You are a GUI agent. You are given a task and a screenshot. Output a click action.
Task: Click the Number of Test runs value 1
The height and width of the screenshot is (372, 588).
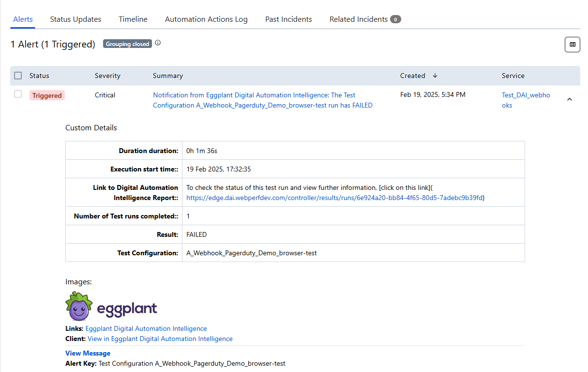pyautogui.click(x=188, y=216)
